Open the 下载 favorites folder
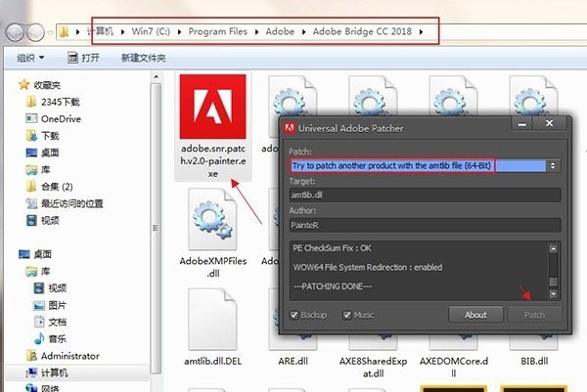587x392 pixels. pos(42,136)
